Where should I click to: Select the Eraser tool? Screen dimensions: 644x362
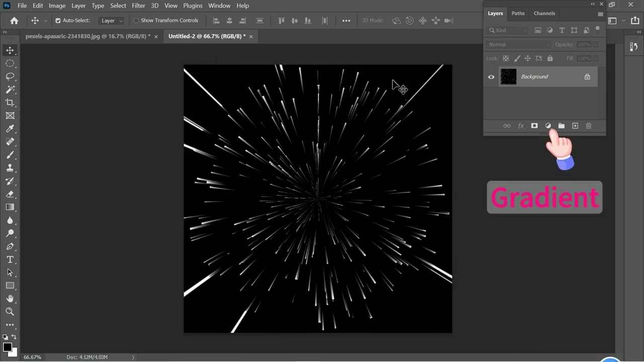click(x=10, y=194)
